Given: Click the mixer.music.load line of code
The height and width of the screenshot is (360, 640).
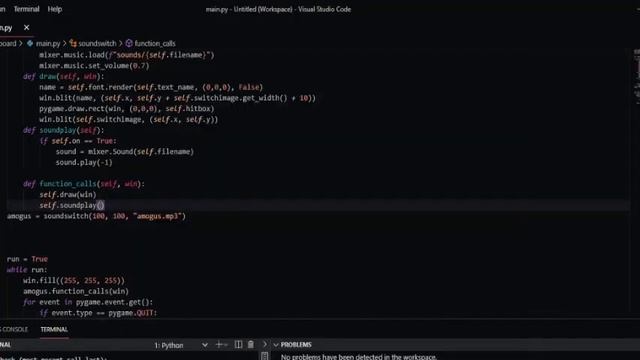Looking at the screenshot, I should [127, 55].
